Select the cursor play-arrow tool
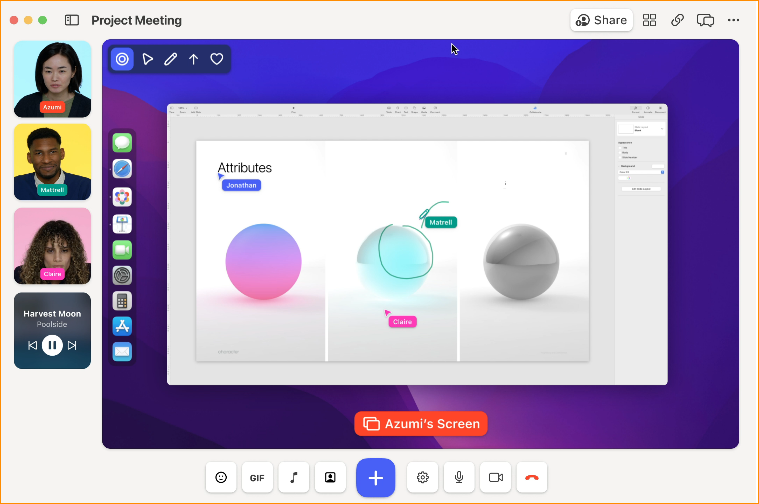The image size is (759, 504). [x=148, y=59]
